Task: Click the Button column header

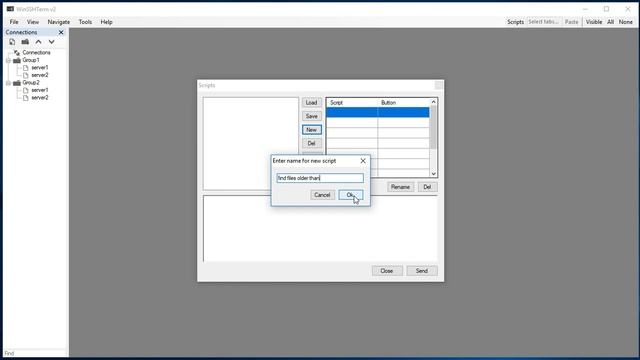Action: pos(403,102)
